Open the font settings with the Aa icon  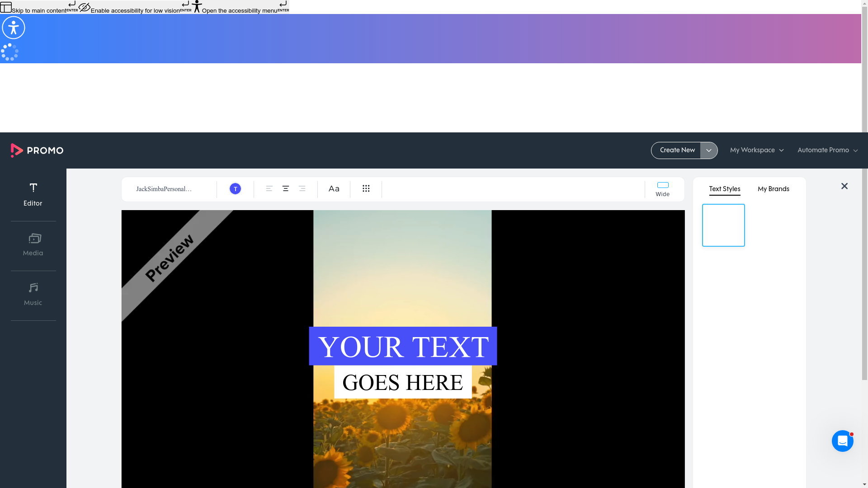pyautogui.click(x=334, y=189)
